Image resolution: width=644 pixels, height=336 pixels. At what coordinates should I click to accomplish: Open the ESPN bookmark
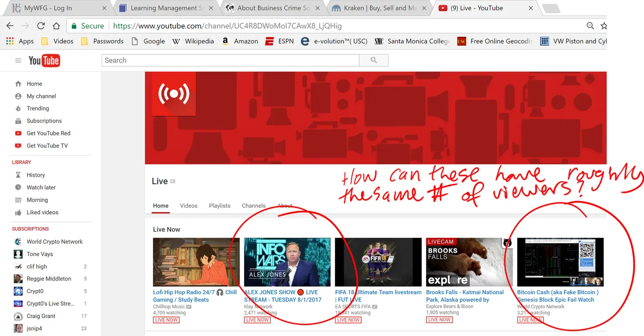point(280,41)
